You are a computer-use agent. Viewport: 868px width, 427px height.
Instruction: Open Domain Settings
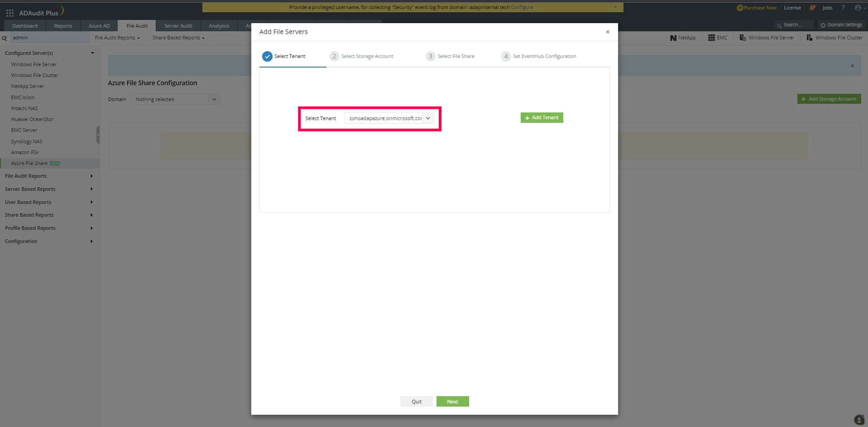[x=841, y=25]
